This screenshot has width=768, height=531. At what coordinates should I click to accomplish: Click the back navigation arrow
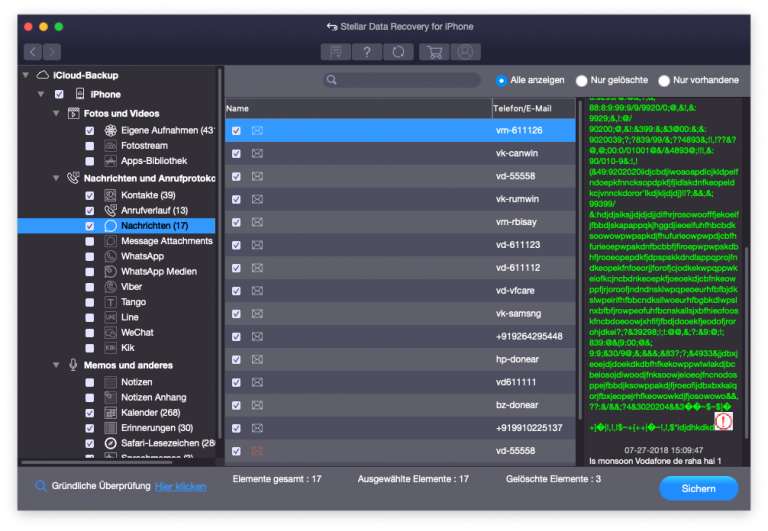[33, 51]
